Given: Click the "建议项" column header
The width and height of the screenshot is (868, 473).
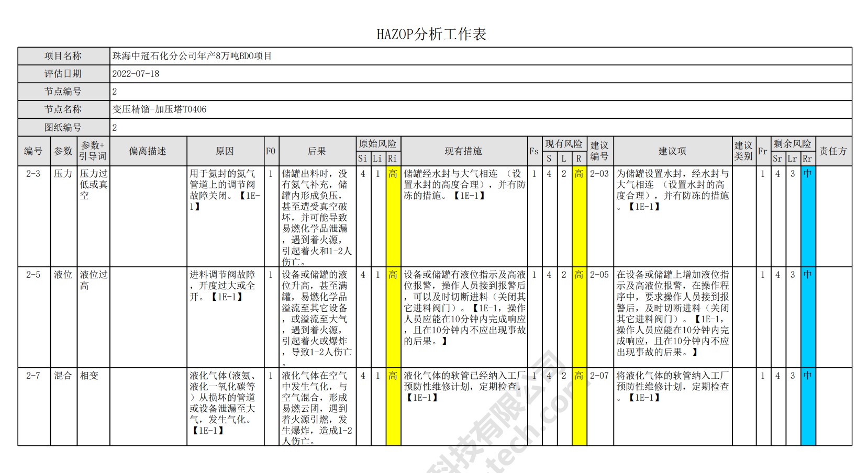Looking at the screenshot, I should coord(673,151).
